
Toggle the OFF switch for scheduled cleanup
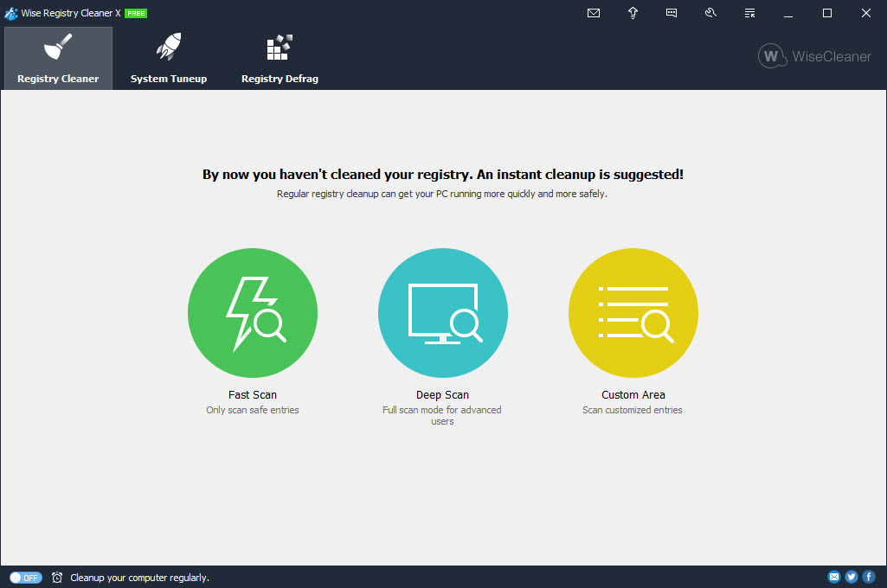click(25, 578)
